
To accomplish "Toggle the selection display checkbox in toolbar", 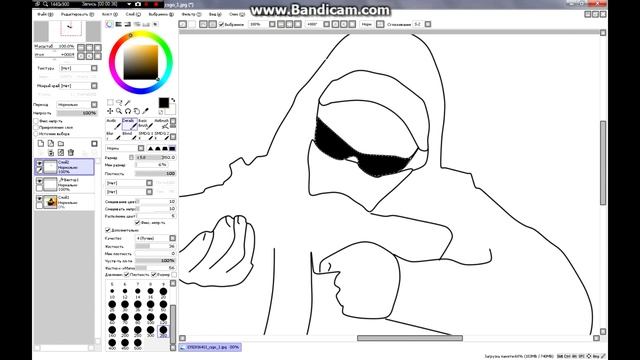I will pyautogui.click(x=221, y=24).
